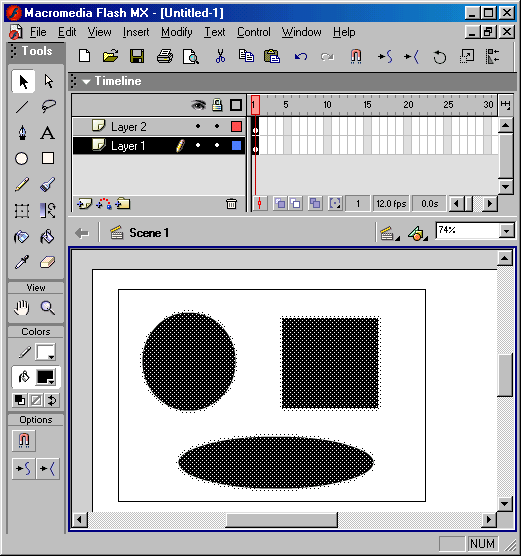Click the Scale toolbar icon
The width and height of the screenshot is (521, 556).
click(467, 56)
